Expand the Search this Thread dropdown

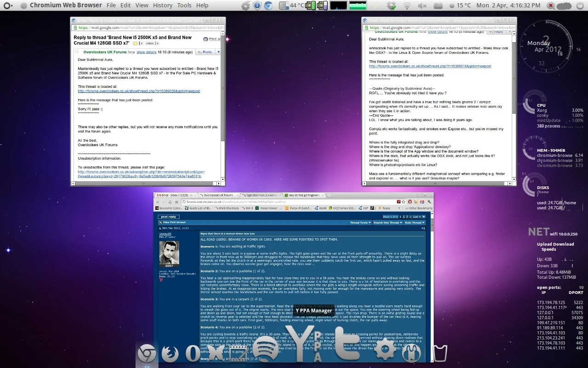(387, 223)
